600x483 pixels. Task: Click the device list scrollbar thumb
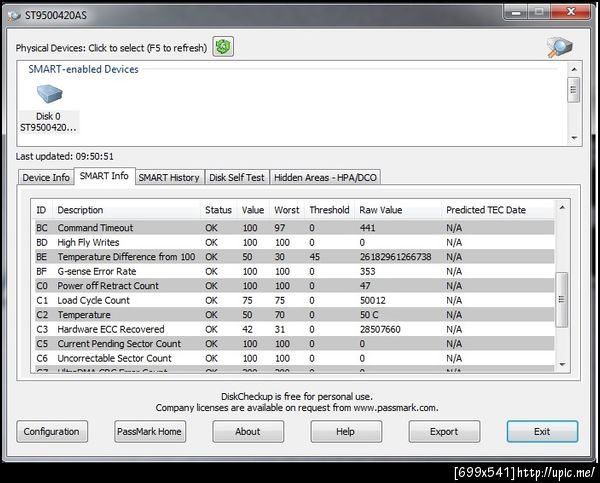point(574,90)
